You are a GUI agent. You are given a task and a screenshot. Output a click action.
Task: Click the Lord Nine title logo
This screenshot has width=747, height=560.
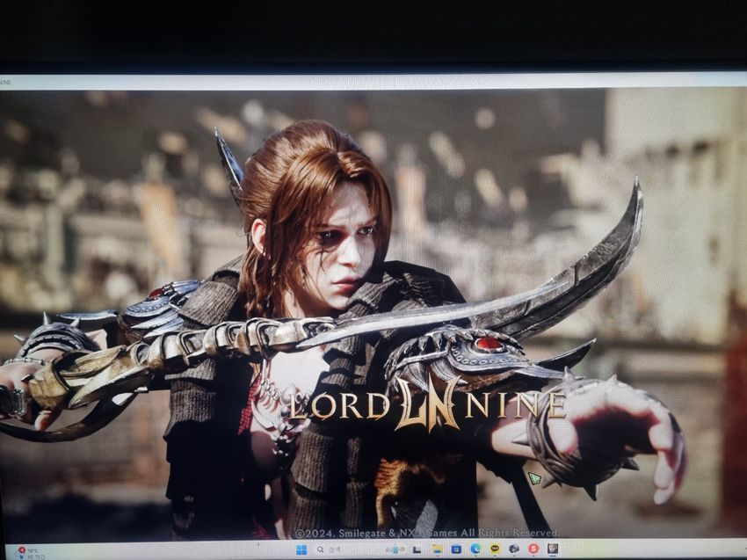pos(427,404)
